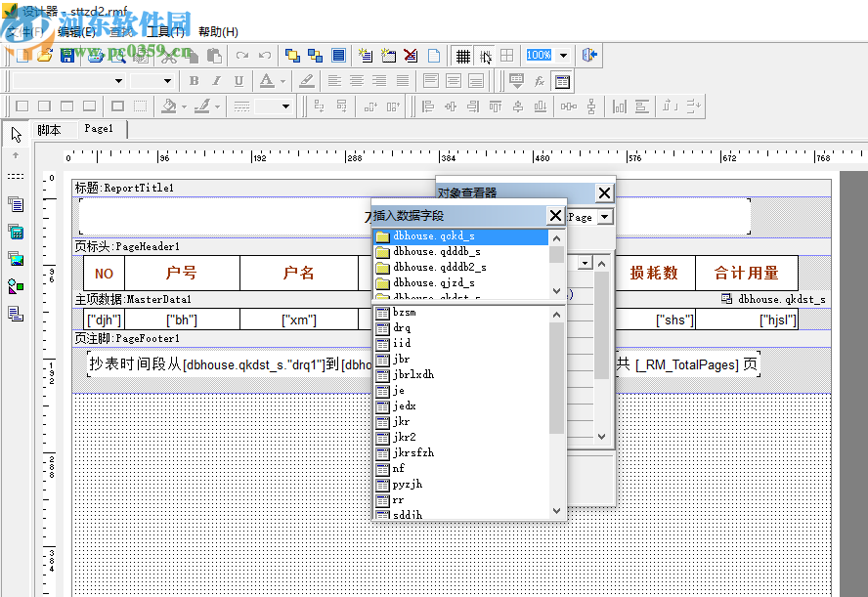The width and height of the screenshot is (868, 597).
Task: Toggle Italic text formatting
Action: (x=215, y=81)
